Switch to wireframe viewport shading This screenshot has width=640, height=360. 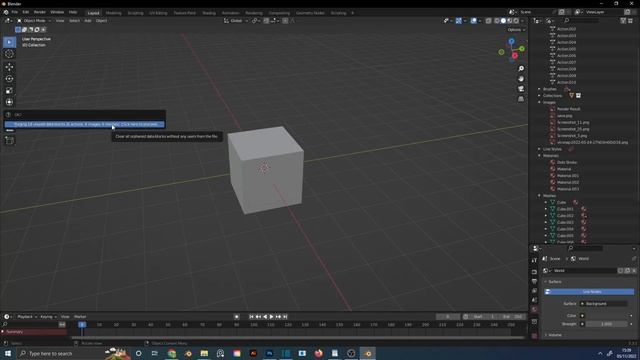click(497, 20)
